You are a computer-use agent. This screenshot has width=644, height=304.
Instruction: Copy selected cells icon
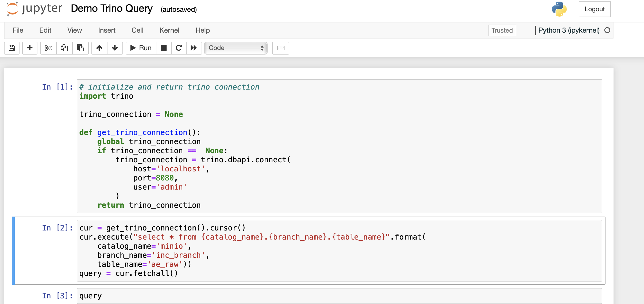click(64, 48)
